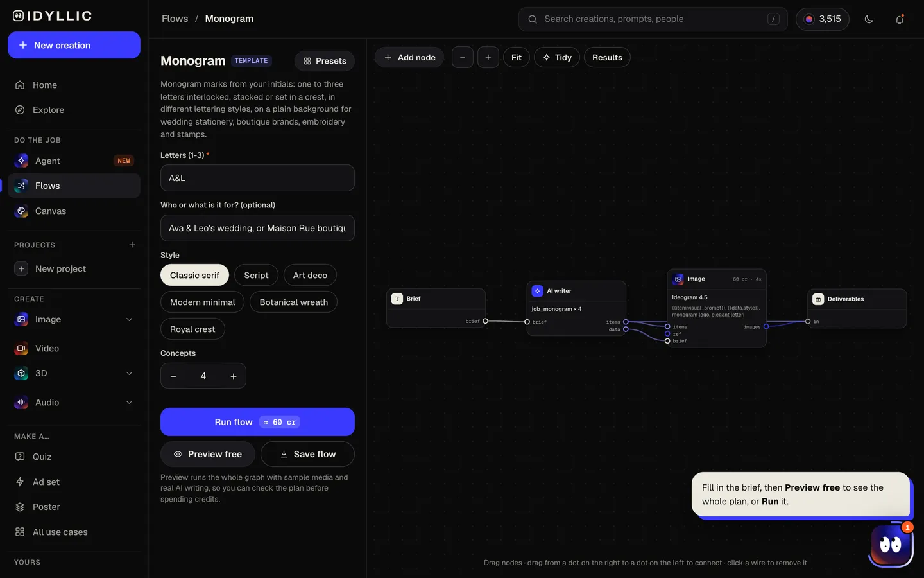The width and height of the screenshot is (924, 578).
Task: Pick the Modern minimal style
Action: pyautogui.click(x=202, y=302)
